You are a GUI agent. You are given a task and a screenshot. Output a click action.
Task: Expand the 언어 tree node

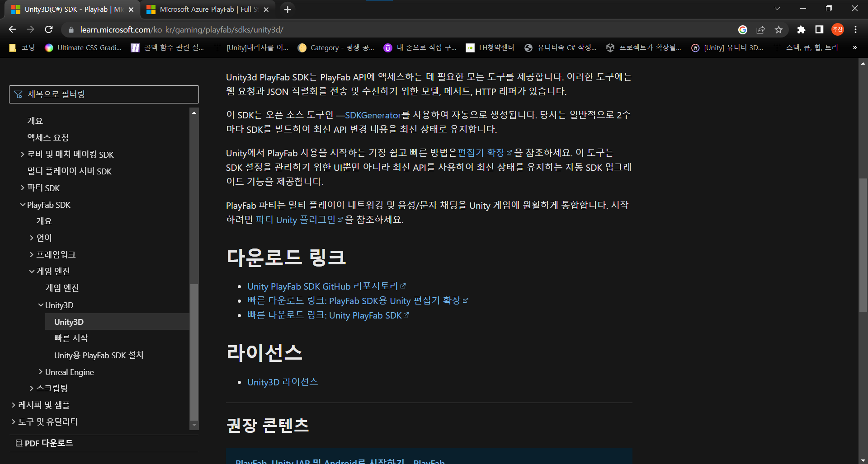click(32, 238)
